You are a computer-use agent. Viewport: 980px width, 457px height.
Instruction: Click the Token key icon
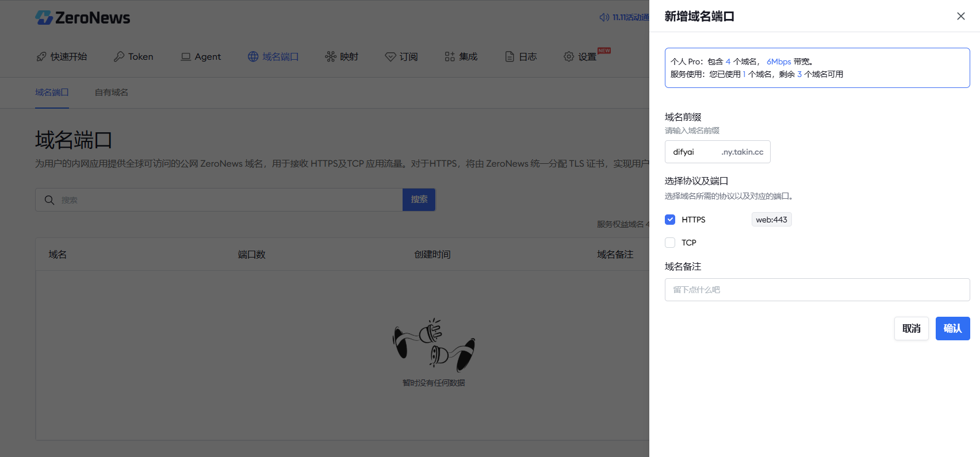(119, 56)
